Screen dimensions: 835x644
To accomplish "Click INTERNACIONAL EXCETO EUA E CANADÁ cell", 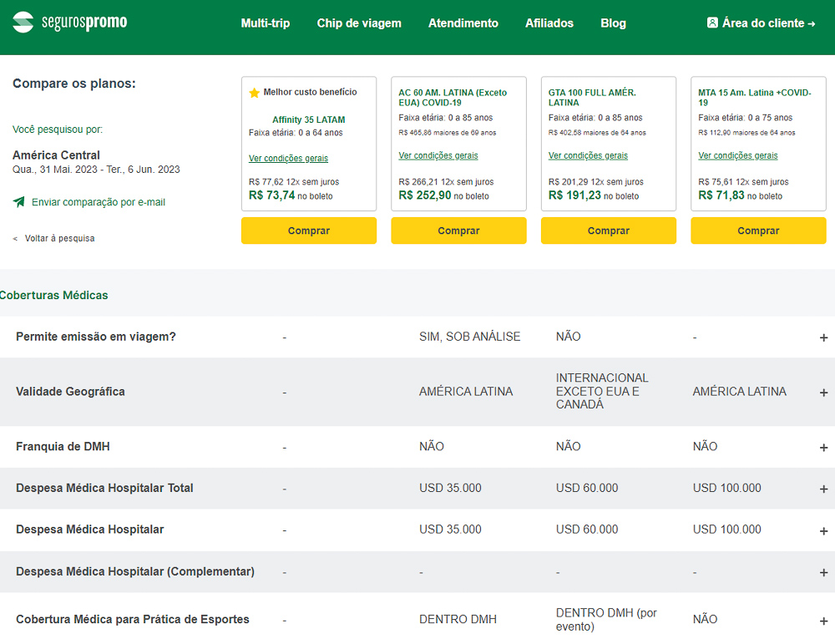I will coord(602,391).
